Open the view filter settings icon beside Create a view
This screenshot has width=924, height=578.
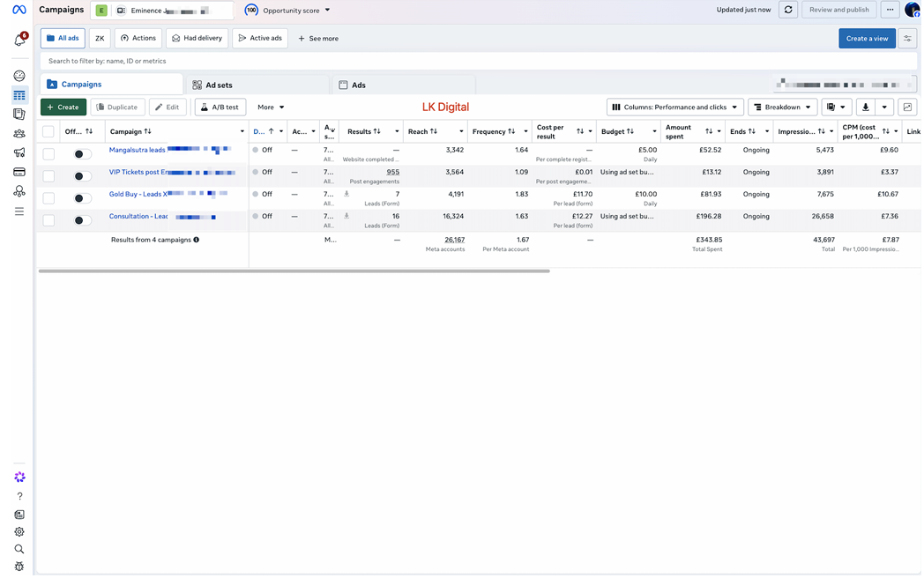[x=907, y=39]
